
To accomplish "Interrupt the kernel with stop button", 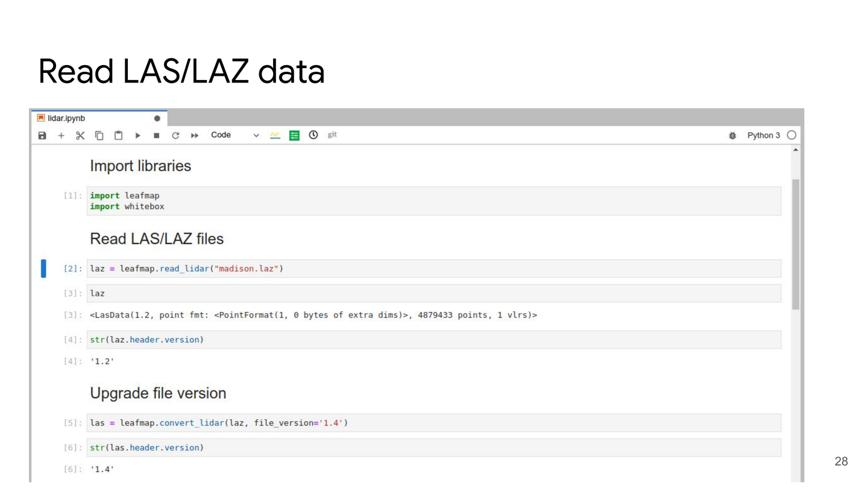I will click(x=157, y=136).
